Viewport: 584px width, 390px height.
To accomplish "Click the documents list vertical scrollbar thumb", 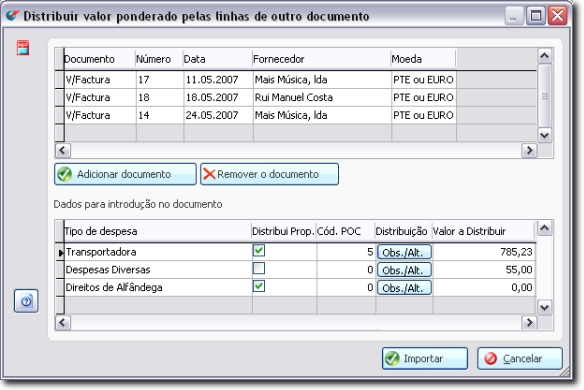I will pyautogui.click(x=545, y=96).
